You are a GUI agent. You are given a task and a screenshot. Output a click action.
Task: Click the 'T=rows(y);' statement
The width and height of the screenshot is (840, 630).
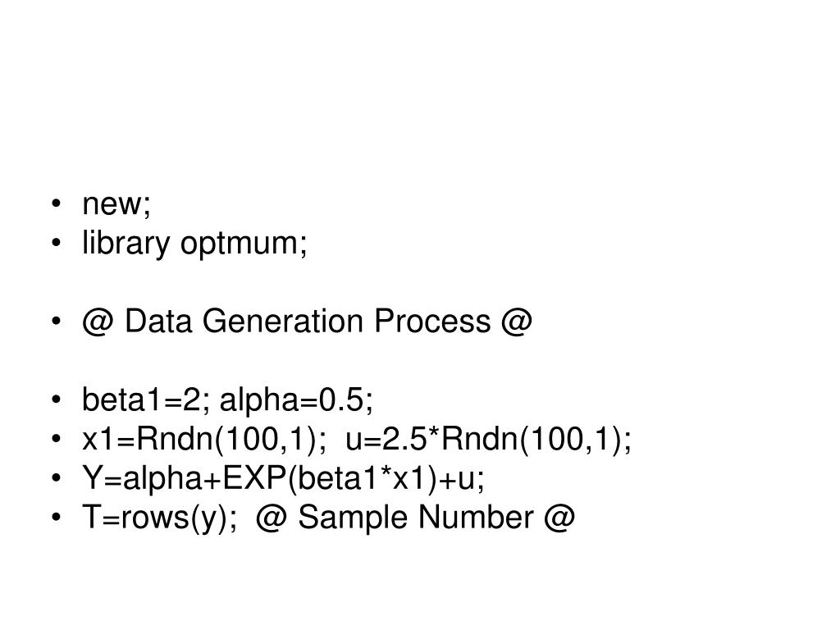(x=159, y=518)
